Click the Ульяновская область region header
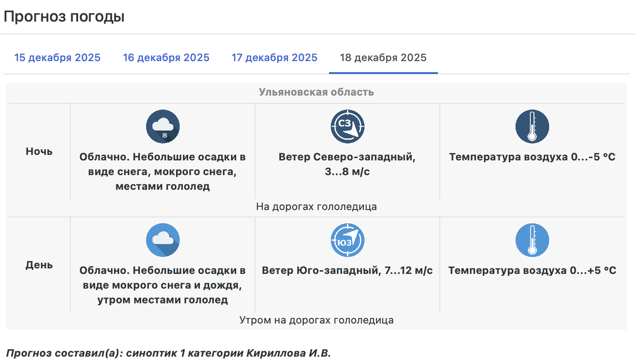 pyautogui.click(x=316, y=92)
